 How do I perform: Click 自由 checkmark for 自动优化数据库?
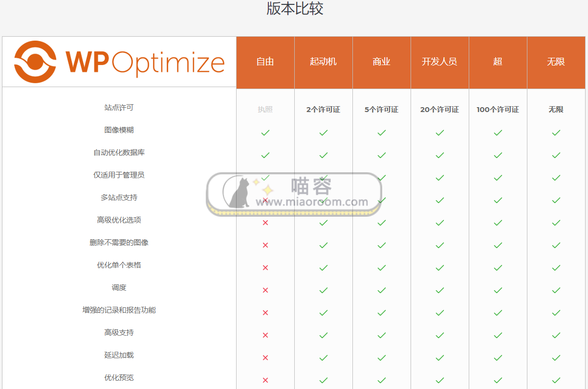265,155
